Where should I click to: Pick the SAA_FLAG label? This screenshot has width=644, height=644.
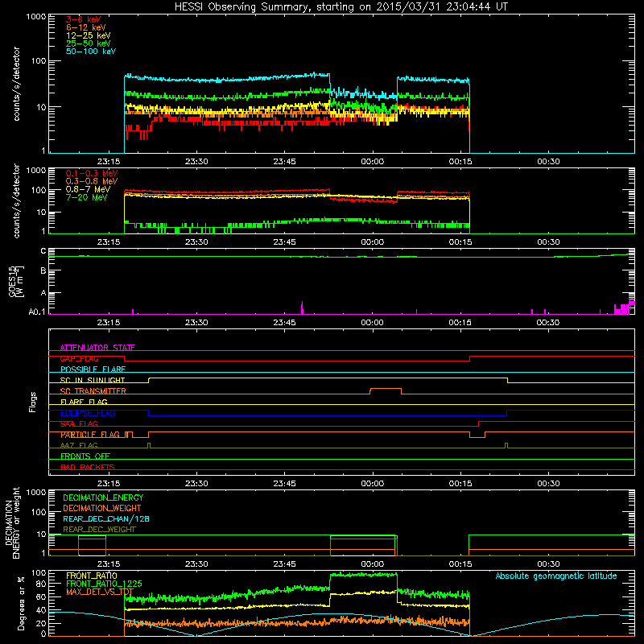click(79, 423)
